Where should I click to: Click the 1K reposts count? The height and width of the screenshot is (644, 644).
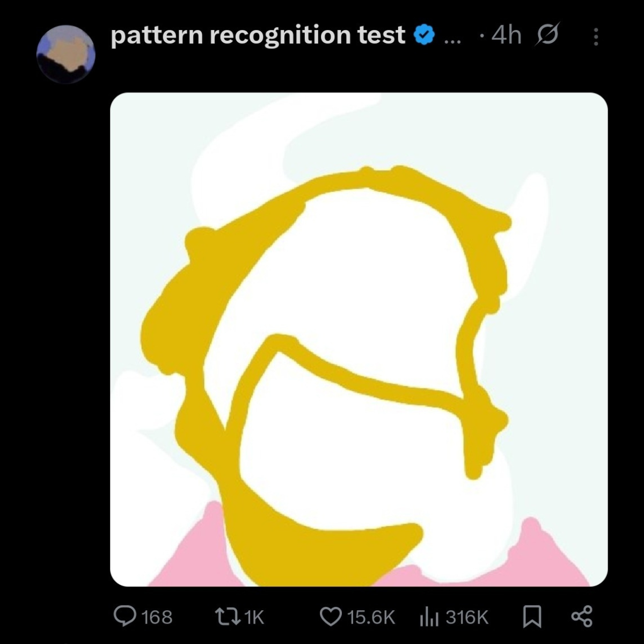click(254, 617)
